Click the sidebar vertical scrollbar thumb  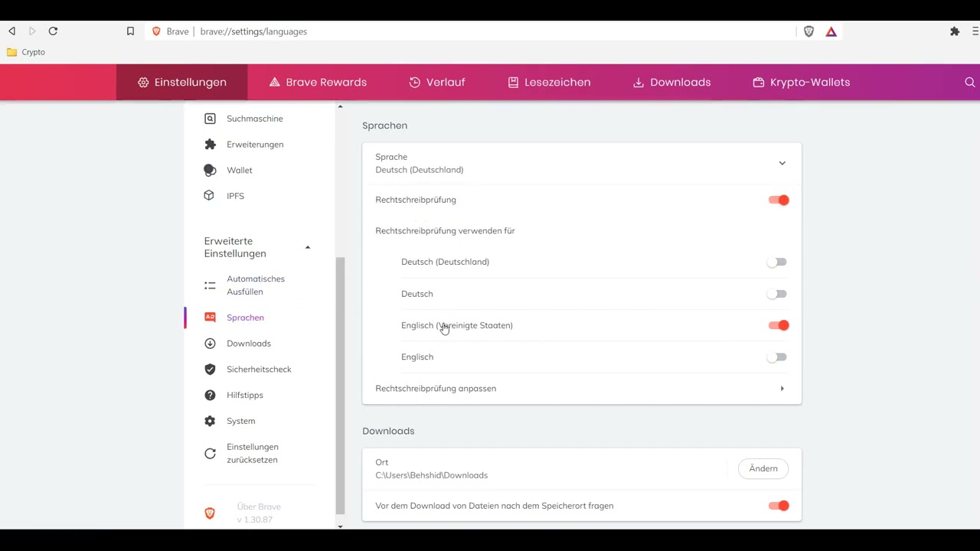[x=341, y=386]
